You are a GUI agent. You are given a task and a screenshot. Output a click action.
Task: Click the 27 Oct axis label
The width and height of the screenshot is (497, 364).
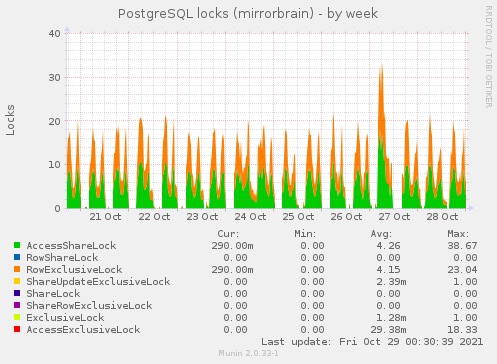(394, 217)
